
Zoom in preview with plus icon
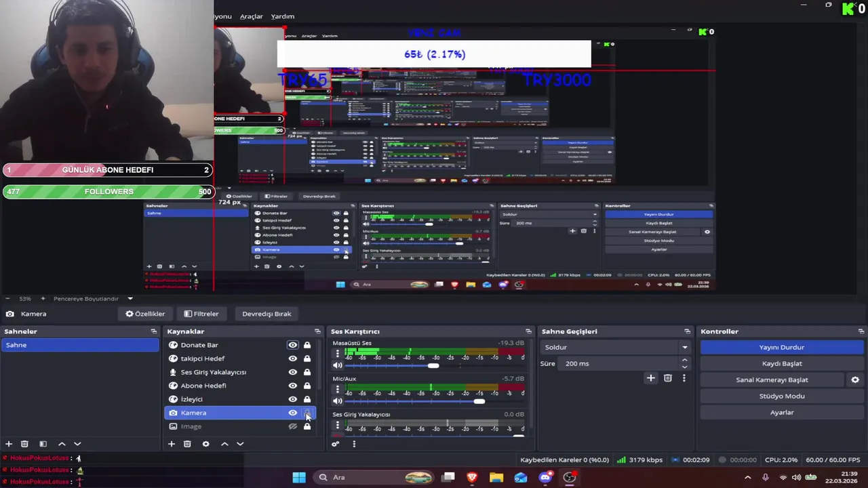click(43, 298)
